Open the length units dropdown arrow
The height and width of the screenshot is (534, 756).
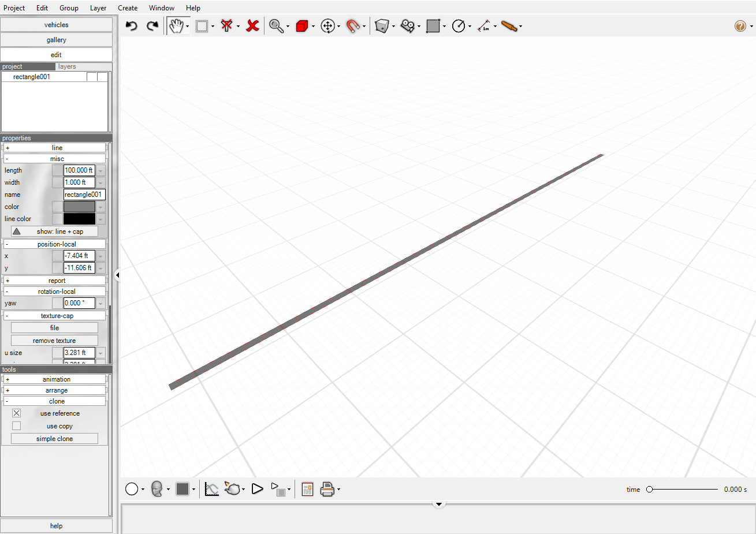[100, 170]
